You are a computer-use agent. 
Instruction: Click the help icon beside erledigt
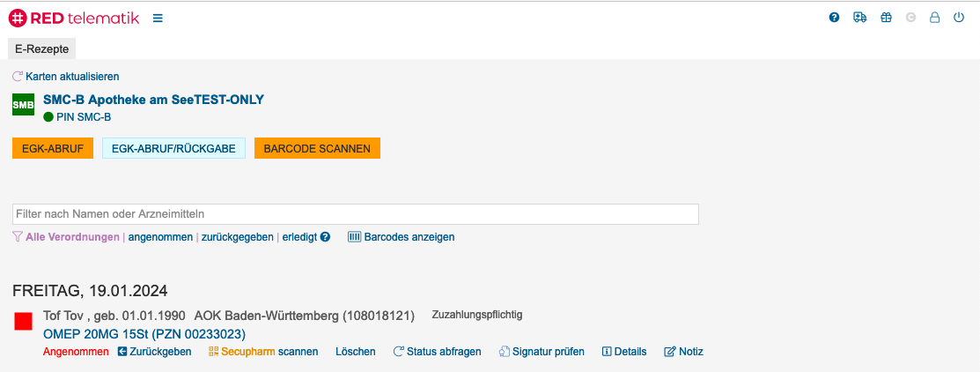(325, 237)
